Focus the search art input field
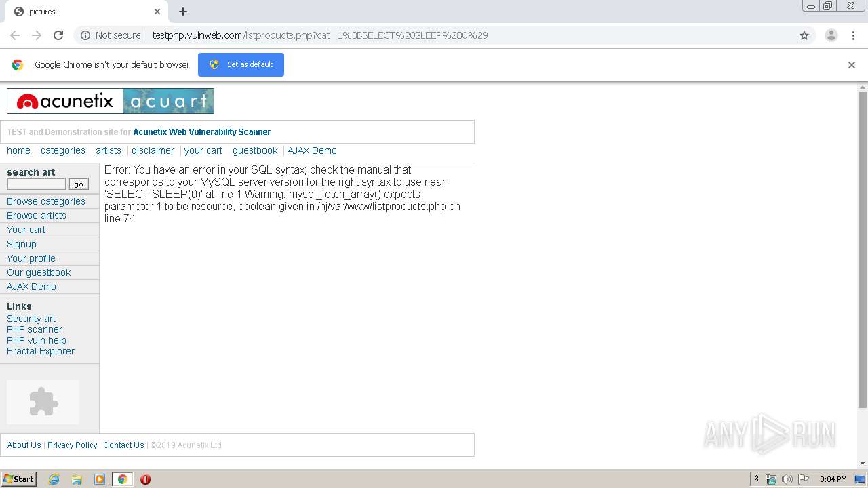The height and width of the screenshot is (488, 868). [37, 184]
